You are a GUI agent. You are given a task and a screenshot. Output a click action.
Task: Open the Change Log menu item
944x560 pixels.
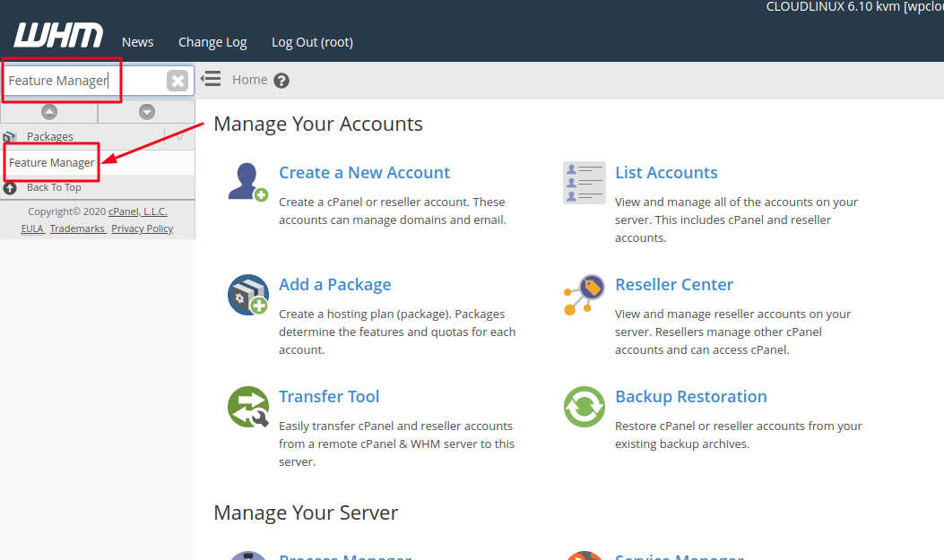212,41
